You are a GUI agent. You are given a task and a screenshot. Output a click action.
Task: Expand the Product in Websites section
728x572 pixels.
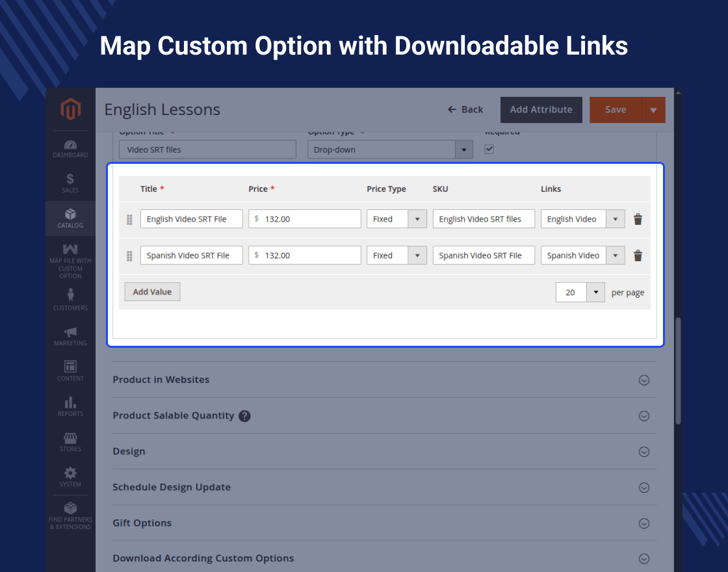[x=643, y=380]
